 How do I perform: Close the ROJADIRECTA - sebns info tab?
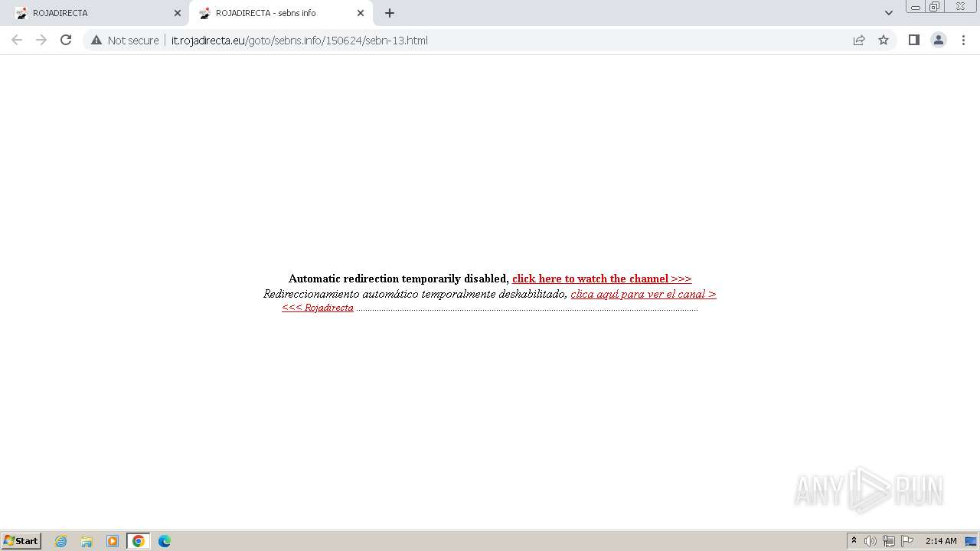(361, 13)
